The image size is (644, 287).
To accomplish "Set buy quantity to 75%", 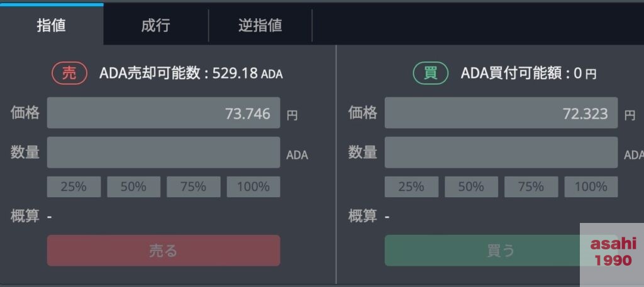I will [x=531, y=187].
